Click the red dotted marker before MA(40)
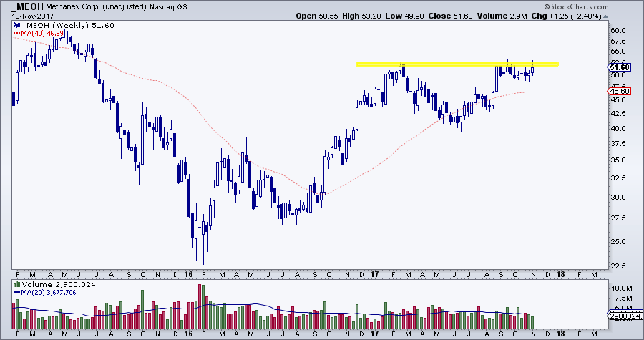The image size is (644, 340). click(16, 32)
